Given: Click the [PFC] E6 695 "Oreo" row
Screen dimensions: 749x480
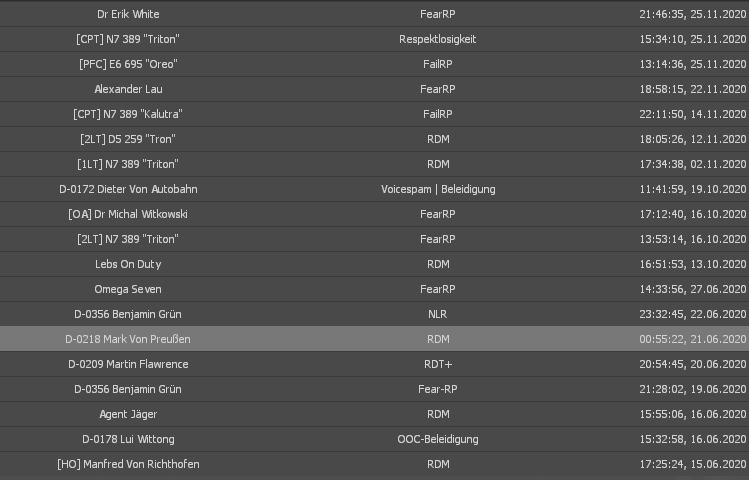Looking at the screenshot, I should point(374,64).
